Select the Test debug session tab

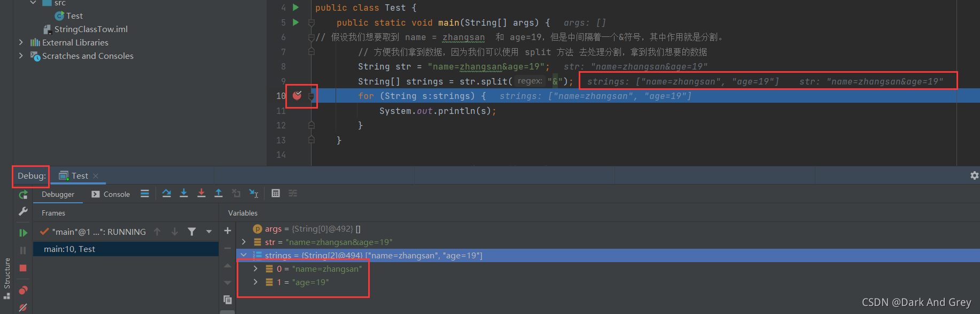coord(80,175)
